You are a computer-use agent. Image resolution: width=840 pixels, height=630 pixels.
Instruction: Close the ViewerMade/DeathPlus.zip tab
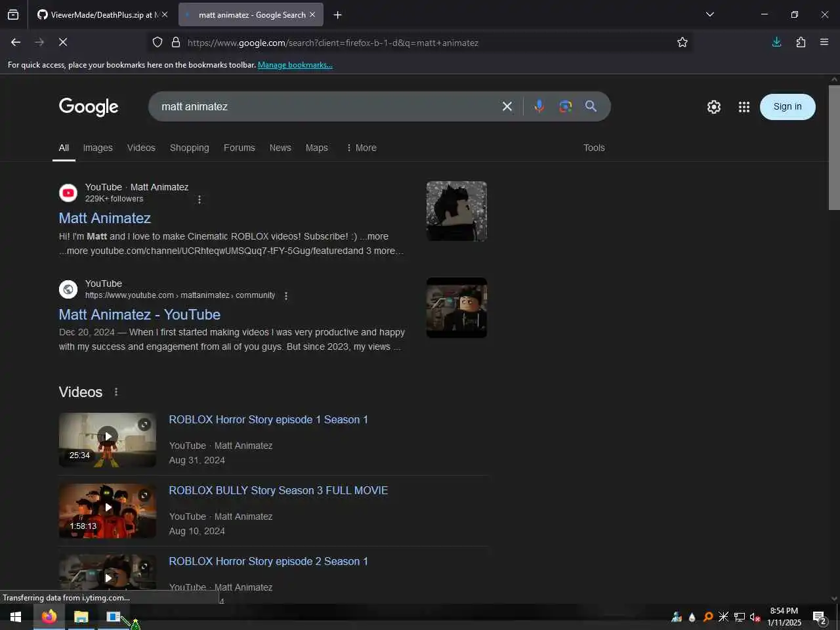165,14
